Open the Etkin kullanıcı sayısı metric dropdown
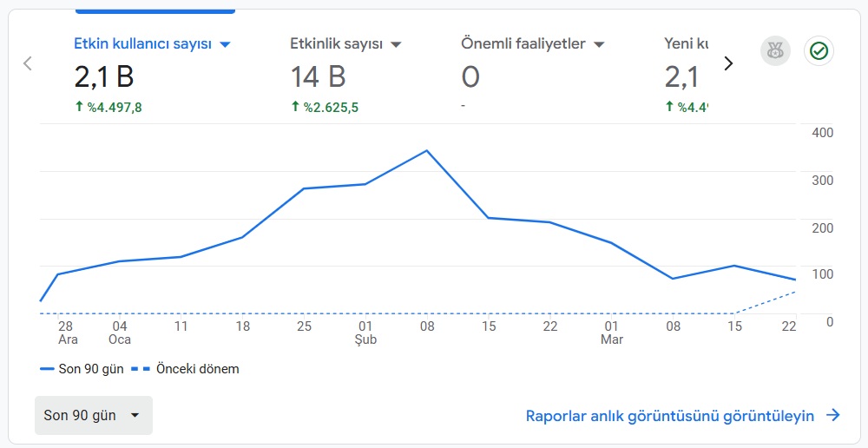The height and width of the screenshot is (448, 868). coord(225,45)
